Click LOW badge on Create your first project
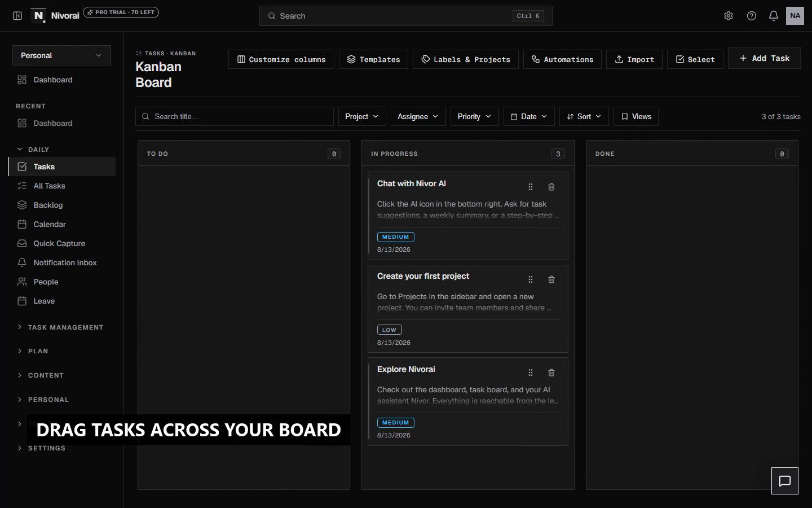This screenshot has height=508, width=812. click(389, 330)
